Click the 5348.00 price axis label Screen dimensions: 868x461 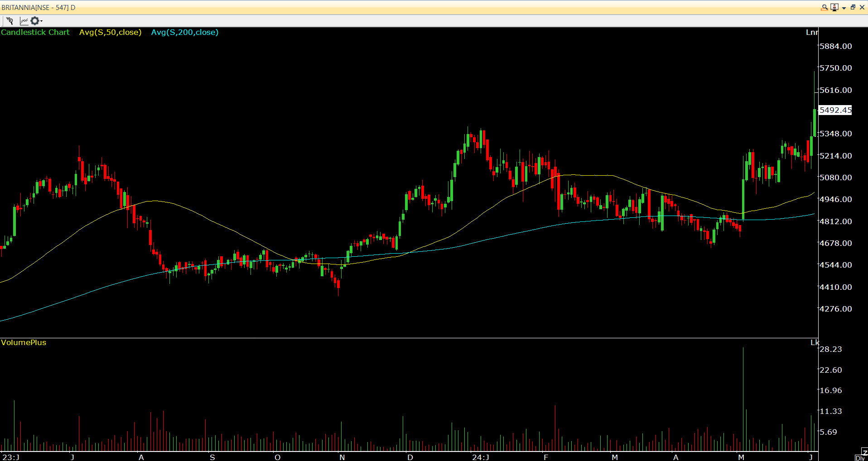coord(836,134)
